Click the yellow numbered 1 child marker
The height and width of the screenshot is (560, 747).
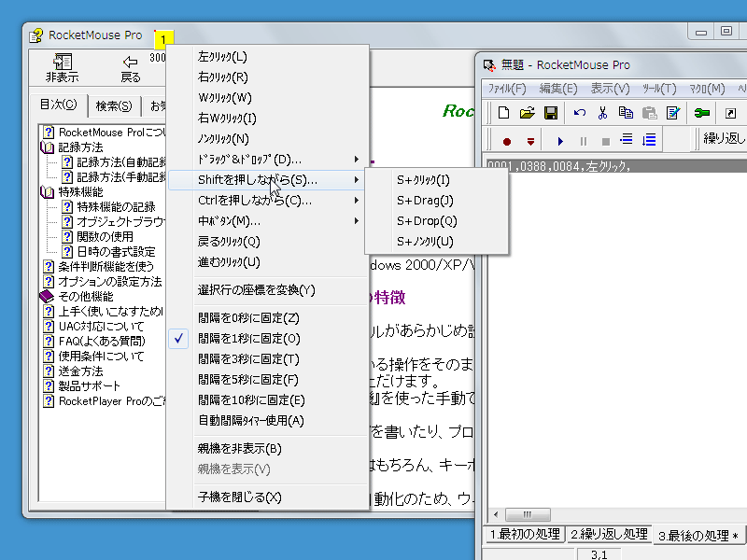163,38
